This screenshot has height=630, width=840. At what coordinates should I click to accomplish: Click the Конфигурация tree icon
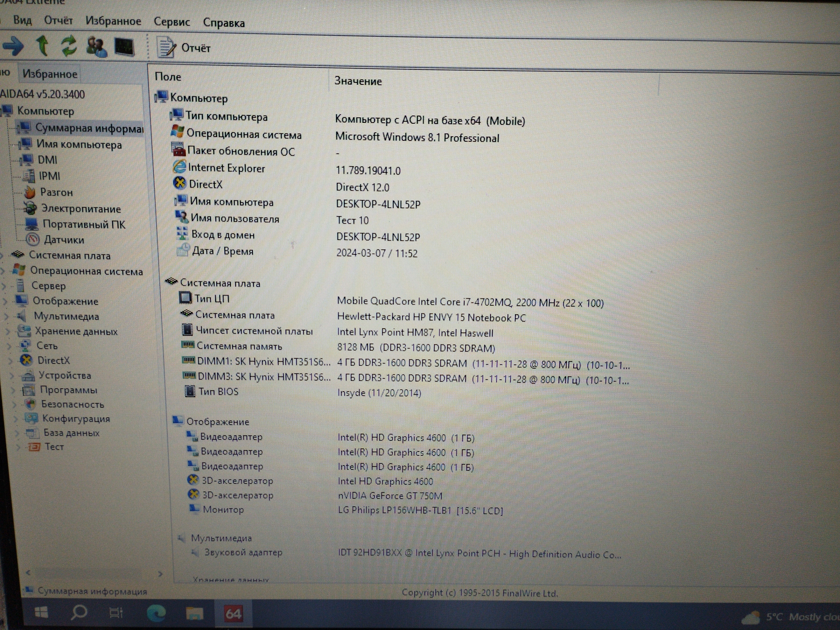(x=31, y=418)
